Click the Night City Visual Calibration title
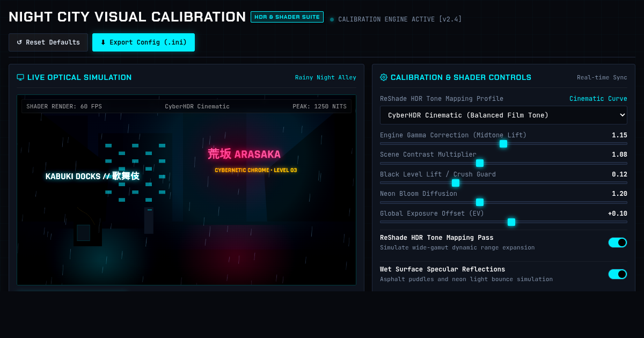The height and width of the screenshot is (338, 644). point(127,17)
